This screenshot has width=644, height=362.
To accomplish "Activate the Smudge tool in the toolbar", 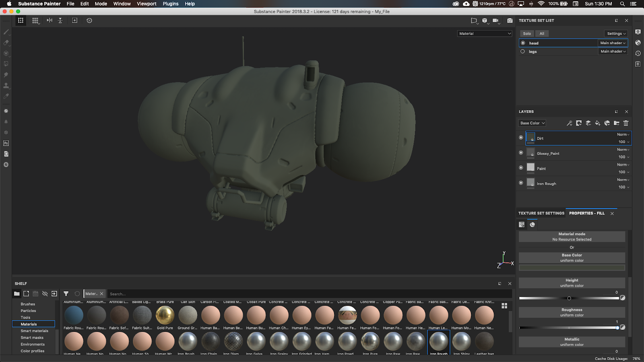I will pos(6,75).
